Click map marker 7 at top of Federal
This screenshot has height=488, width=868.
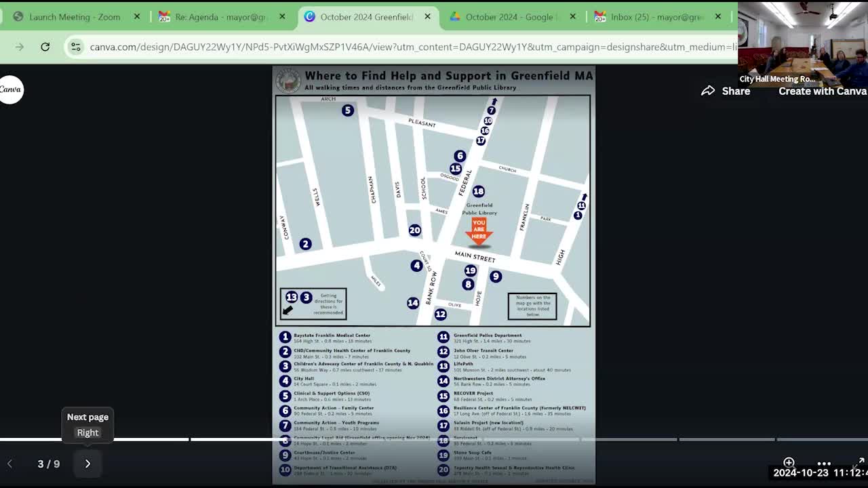(492, 110)
